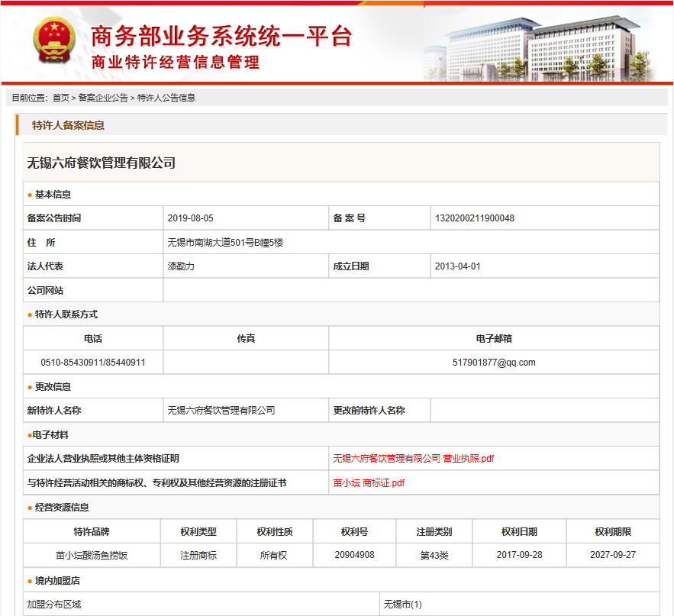Image resolution: width=674 pixels, height=616 pixels.
Task: Select the address 无锡市南湖大道501号B幢5楼
Action: [225, 243]
